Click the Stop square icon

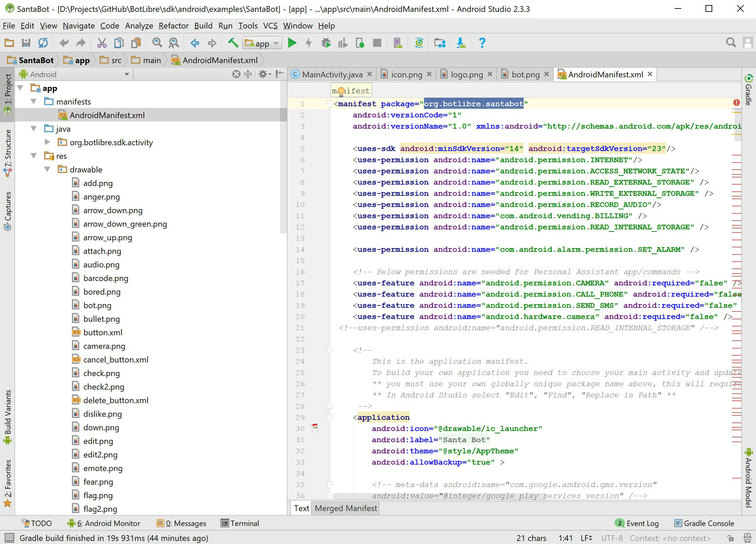[377, 43]
